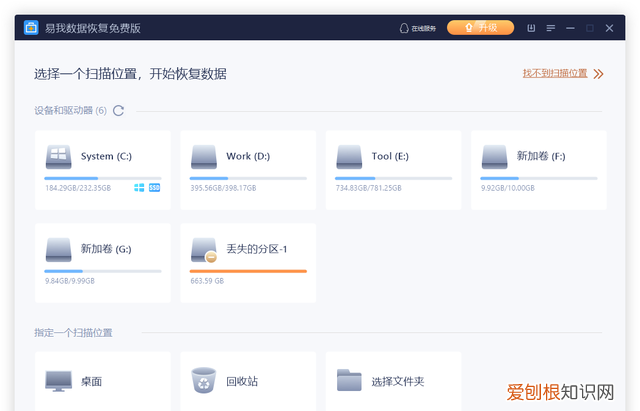Click the 指定一个扫描位置 heading
Viewport: 640px width, 411px height.
click(73, 333)
